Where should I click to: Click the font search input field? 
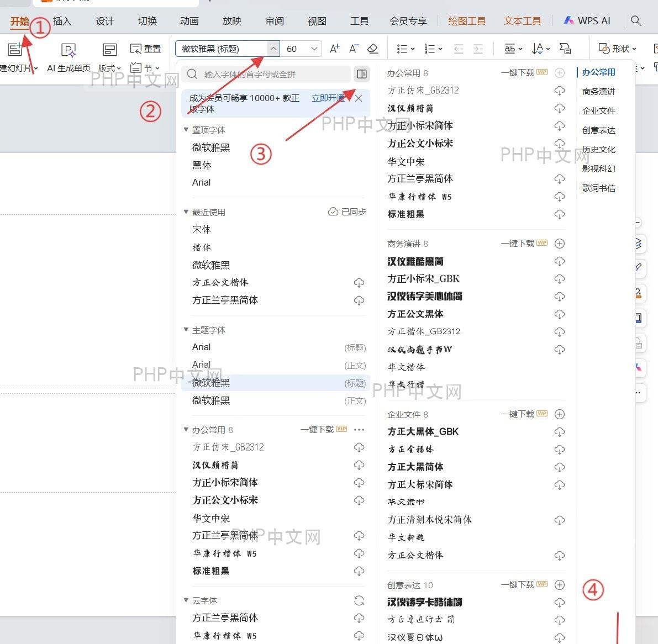[x=266, y=74]
